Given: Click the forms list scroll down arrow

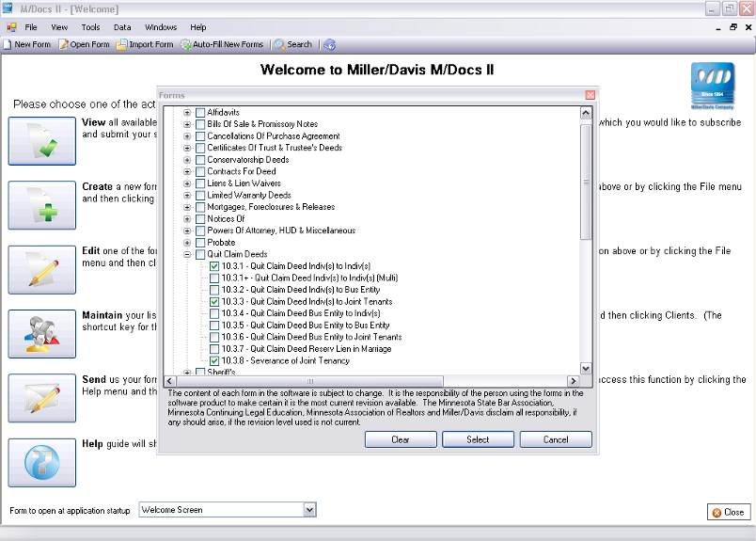Looking at the screenshot, I should tap(586, 368).
